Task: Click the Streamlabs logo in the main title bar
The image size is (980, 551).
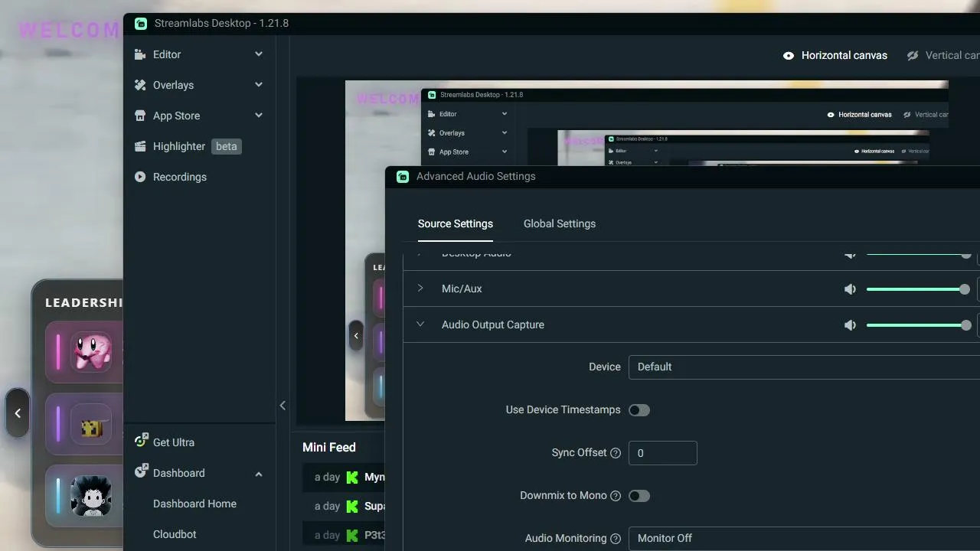Action: click(141, 24)
